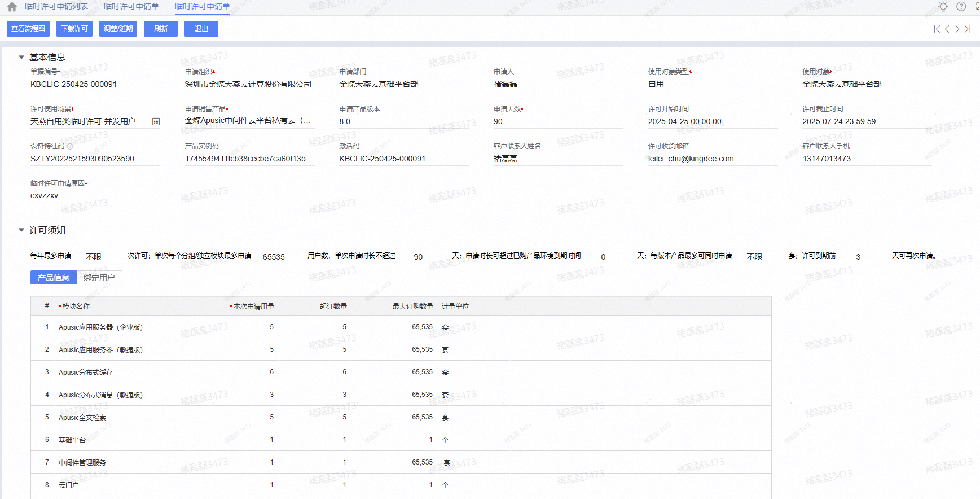
Task: Select the 申请销售产品 field
Action: (249, 121)
